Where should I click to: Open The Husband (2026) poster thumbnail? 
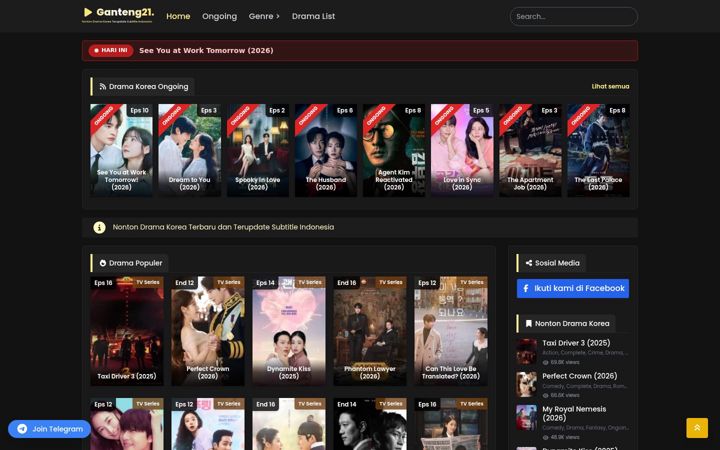(x=326, y=151)
